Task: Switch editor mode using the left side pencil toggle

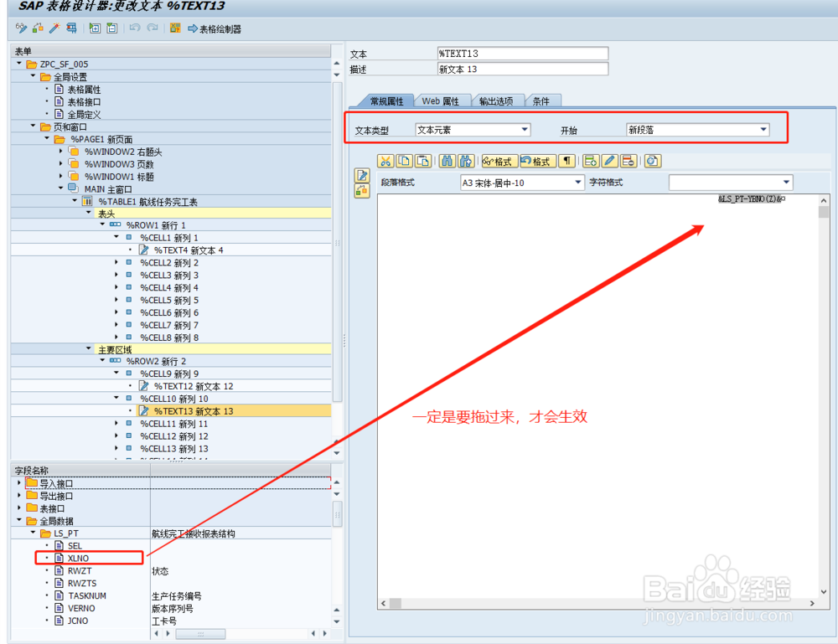Action: pyautogui.click(x=362, y=175)
